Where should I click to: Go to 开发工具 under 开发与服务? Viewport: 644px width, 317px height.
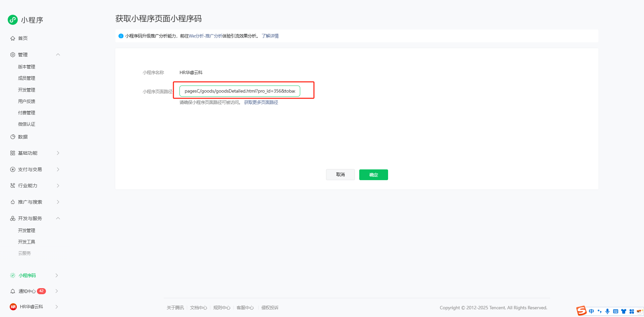coord(26,242)
